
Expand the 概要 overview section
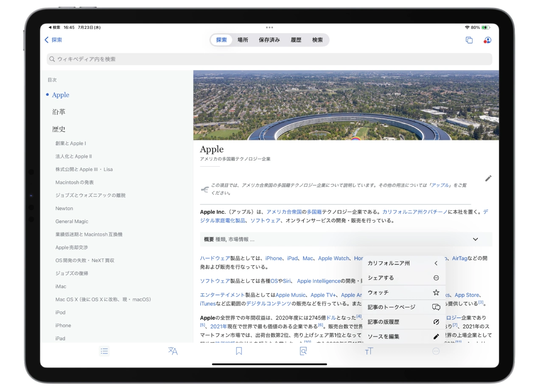pyautogui.click(x=476, y=239)
